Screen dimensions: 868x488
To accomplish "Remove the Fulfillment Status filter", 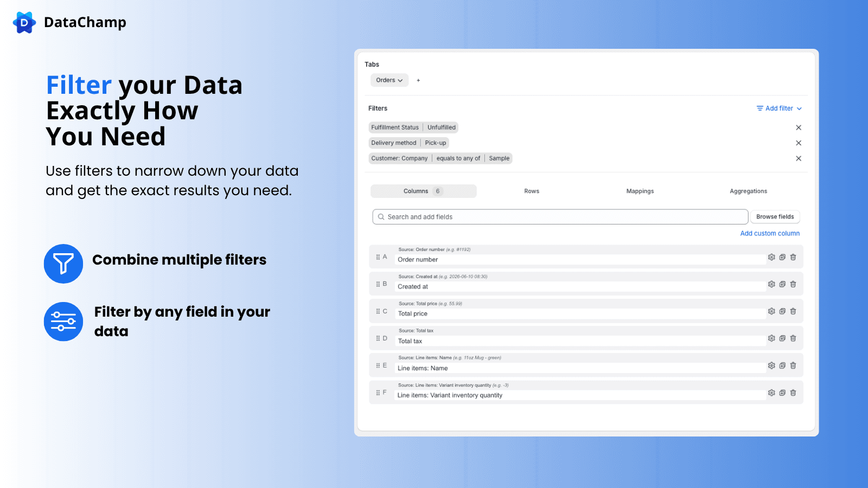I will [x=799, y=127].
